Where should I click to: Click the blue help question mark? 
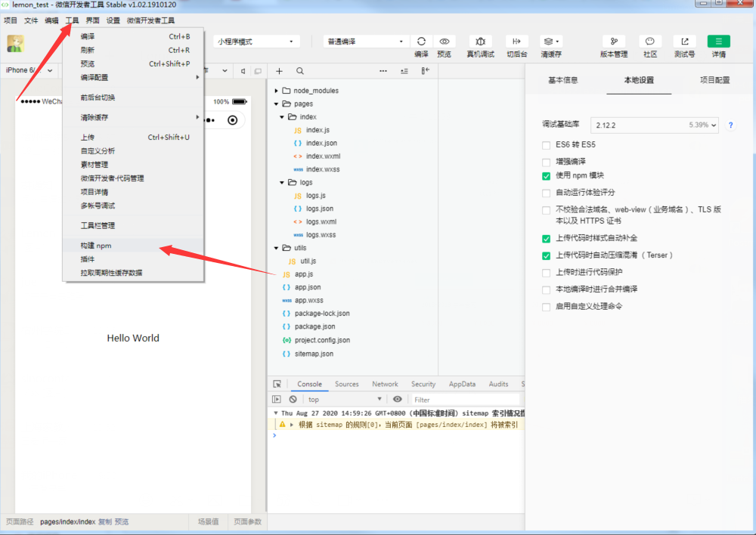[x=730, y=125]
